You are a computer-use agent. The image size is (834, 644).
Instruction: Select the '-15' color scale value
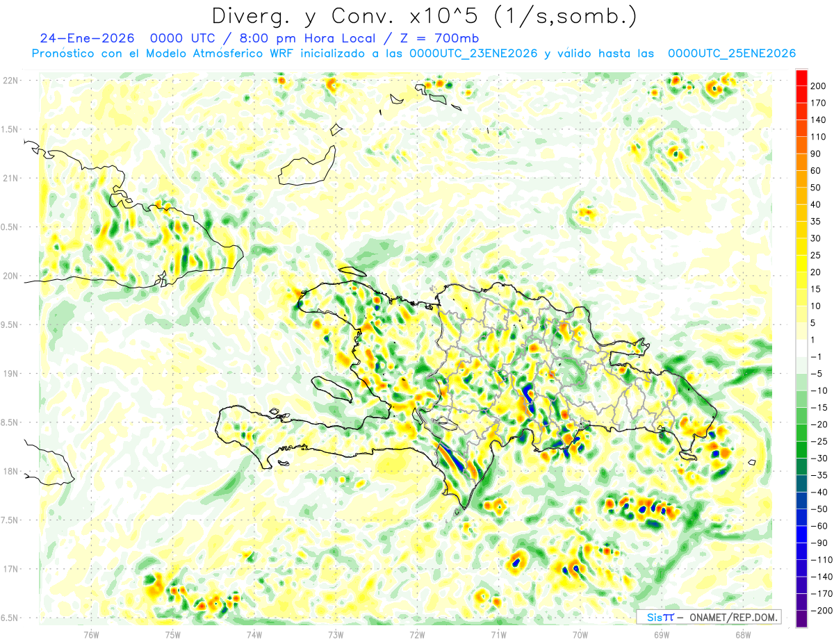(819, 408)
